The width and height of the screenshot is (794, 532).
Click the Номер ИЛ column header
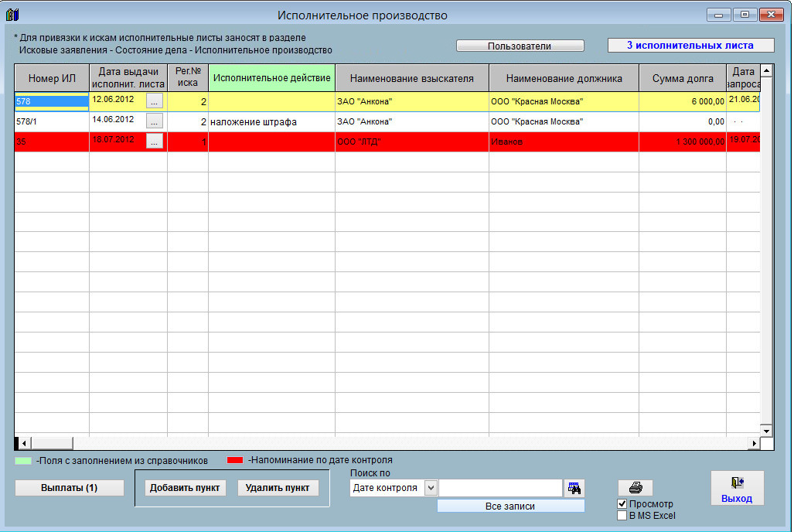(52, 78)
